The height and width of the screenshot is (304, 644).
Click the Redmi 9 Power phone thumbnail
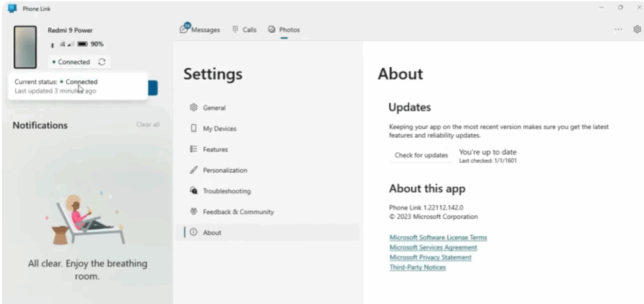click(26, 47)
